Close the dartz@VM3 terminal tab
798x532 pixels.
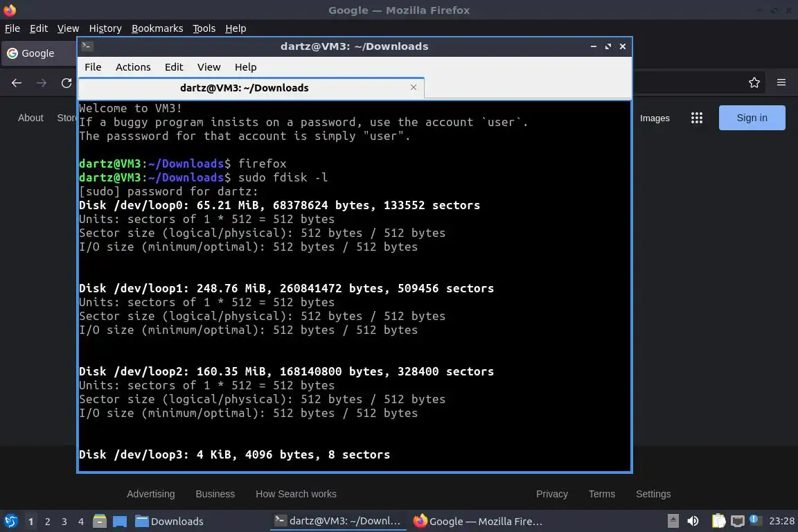414,87
